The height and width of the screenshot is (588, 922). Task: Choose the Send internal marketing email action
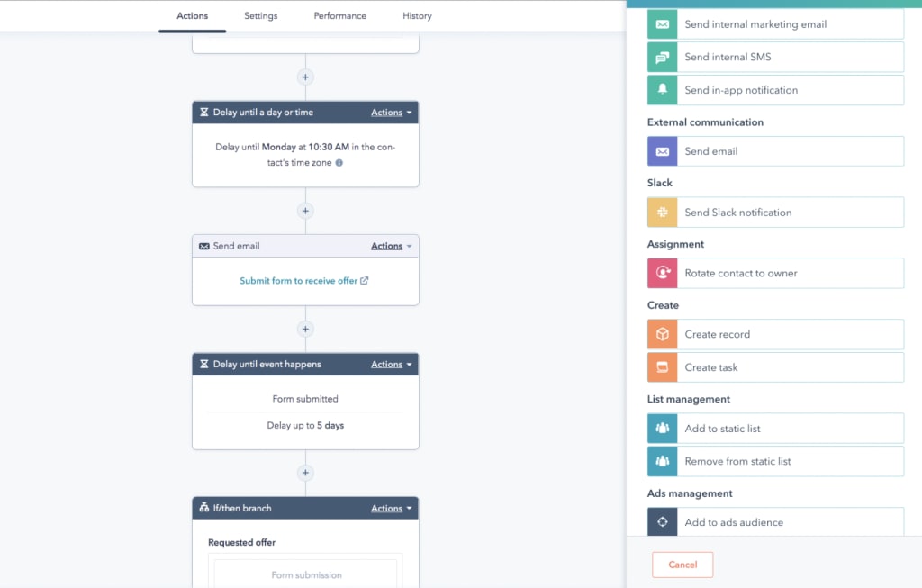pos(774,24)
